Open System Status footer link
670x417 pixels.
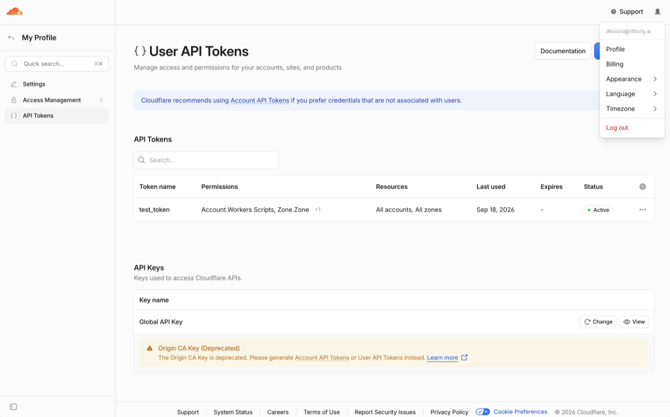coord(233,412)
